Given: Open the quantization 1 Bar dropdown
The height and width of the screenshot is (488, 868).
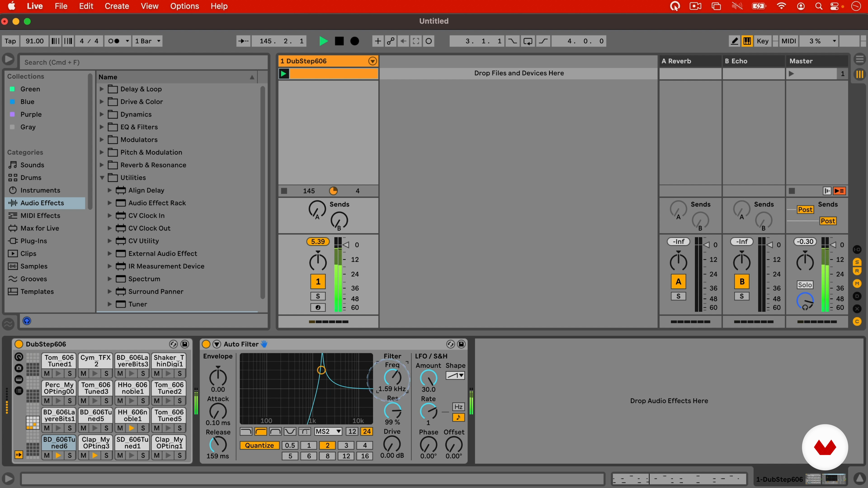Looking at the screenshot, I should coord(148,41).
